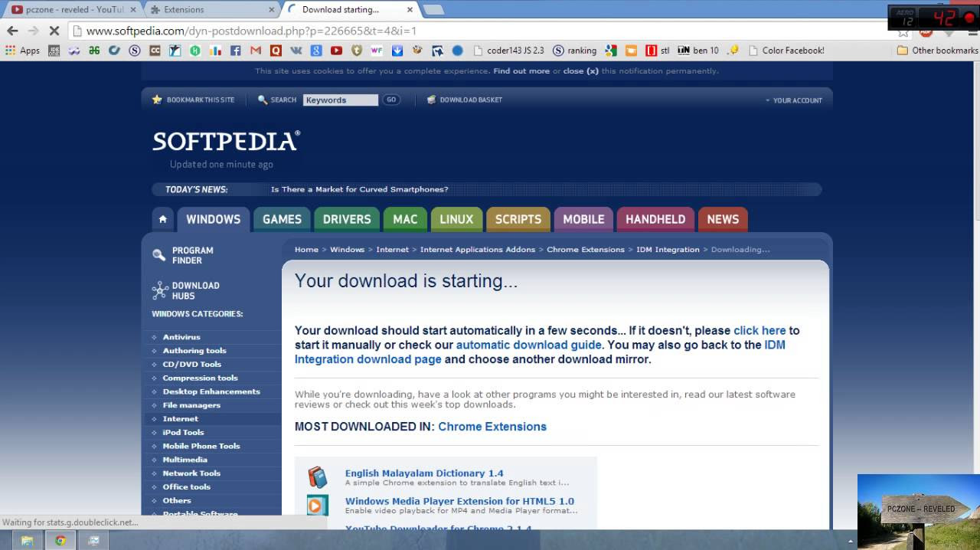The image size is (980, 550).
Task: Select the WINDOWS section tab
Action: tap(213, 219)
